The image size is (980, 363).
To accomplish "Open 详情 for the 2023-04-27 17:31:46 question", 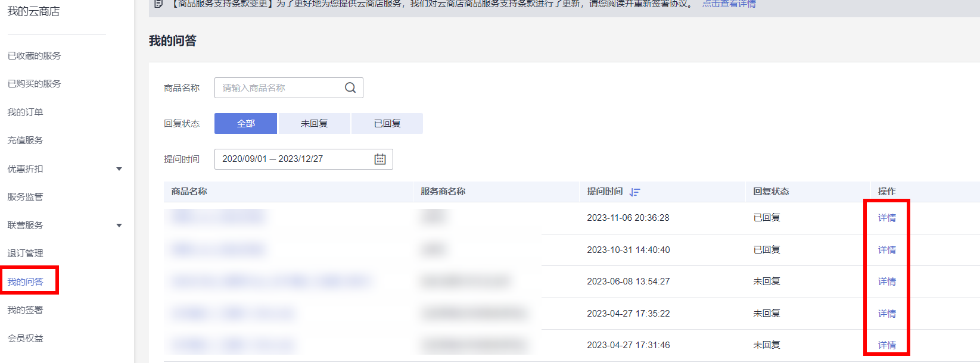I will coord(886,345).
